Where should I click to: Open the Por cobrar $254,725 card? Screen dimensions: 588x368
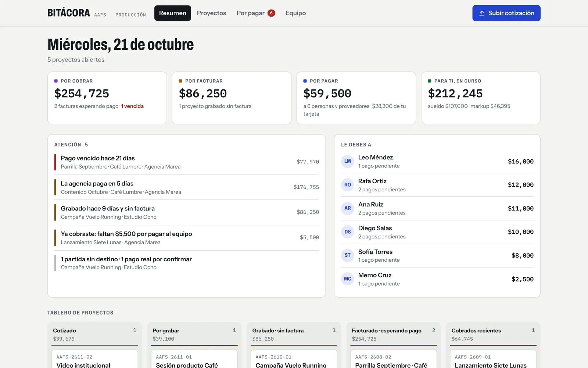(107, 98)
